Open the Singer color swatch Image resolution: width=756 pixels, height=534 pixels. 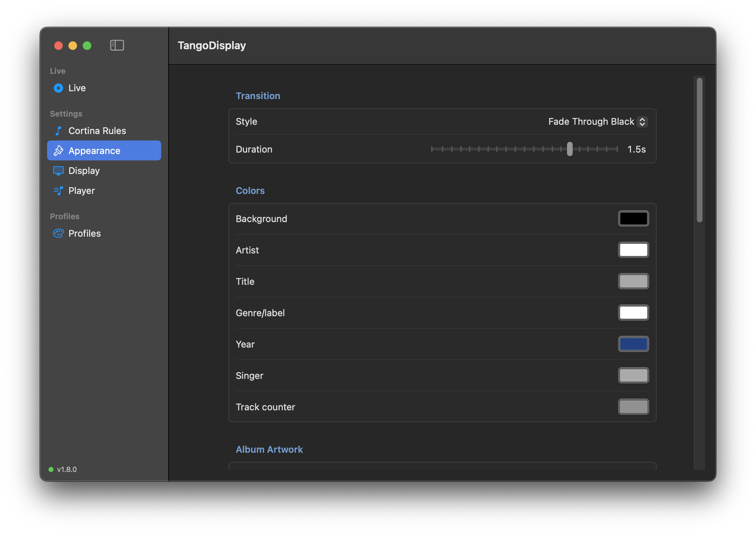click(634, 375)
